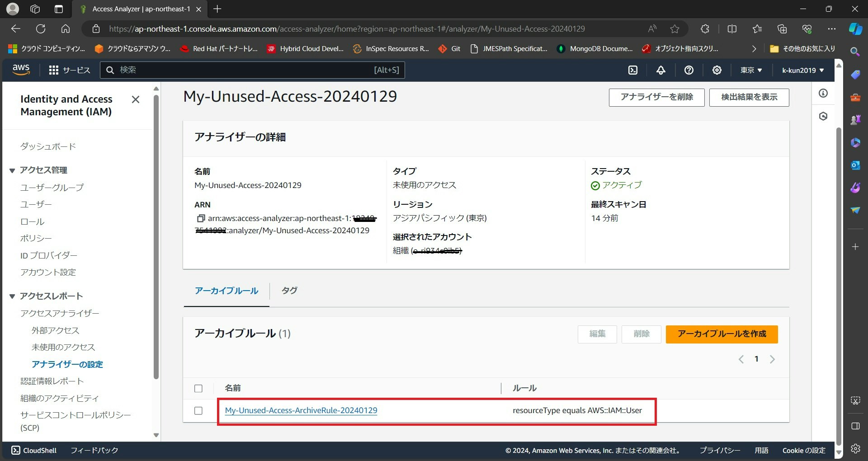Open browser extensions puzzle icon
Viewport: 868px width, 461px height.
coord(705,29)
